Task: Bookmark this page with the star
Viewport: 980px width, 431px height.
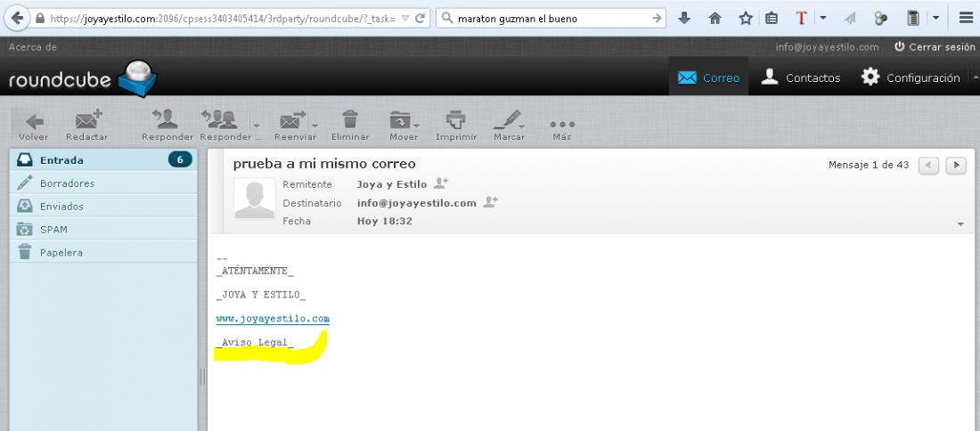Action: (x=745, y=19)
